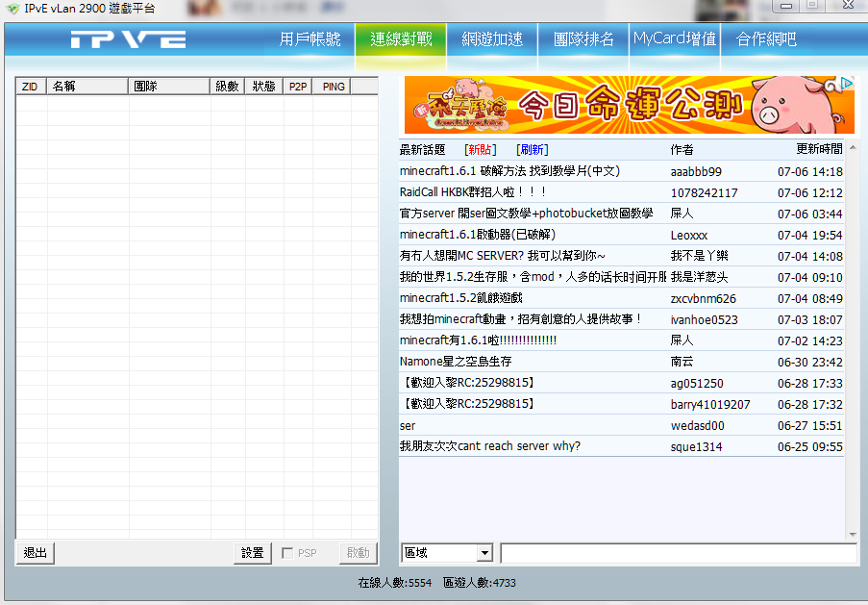Open topic 有冇人想開MC SERVER
Viewport: 868px width, 605px height.
pyautogui.click(x=502, y=256)
